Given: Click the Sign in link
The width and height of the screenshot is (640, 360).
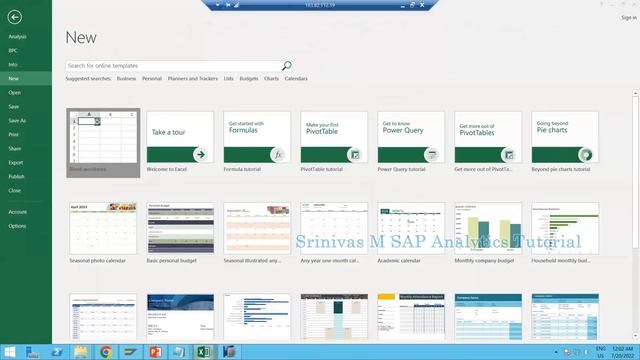Looking at the screenshot, I should click(x=629, y=18).
